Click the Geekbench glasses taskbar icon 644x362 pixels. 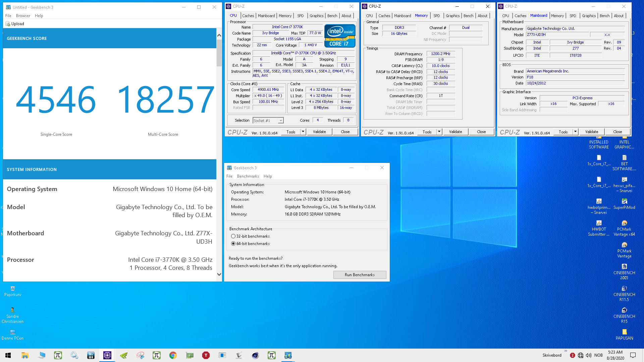pyautogui.click(x=288, y=355)
